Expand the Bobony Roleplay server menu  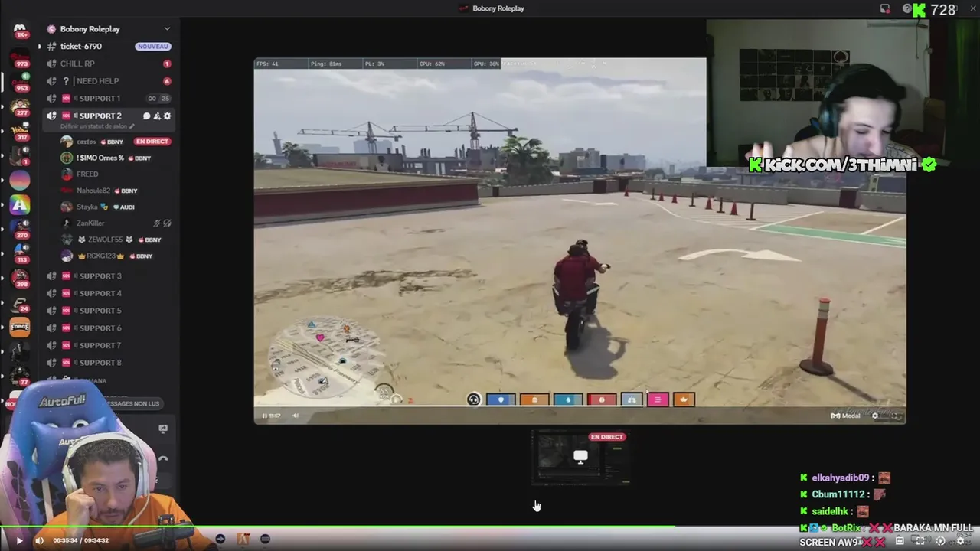[x=166, y=29]
